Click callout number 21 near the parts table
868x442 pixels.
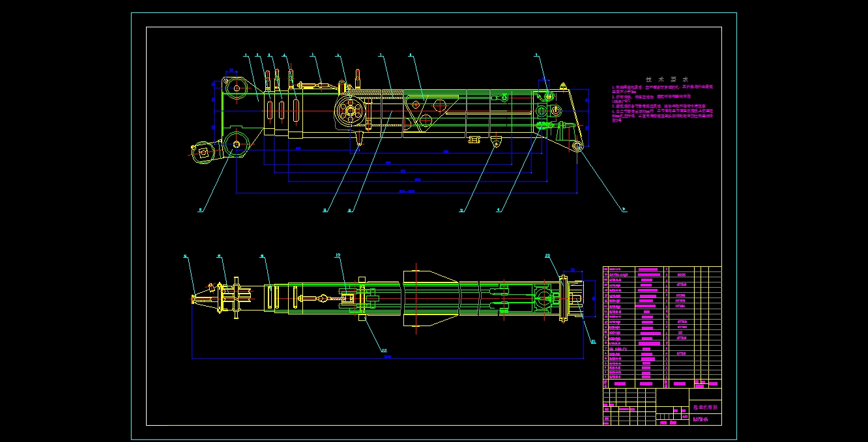[x=593, y=341]
